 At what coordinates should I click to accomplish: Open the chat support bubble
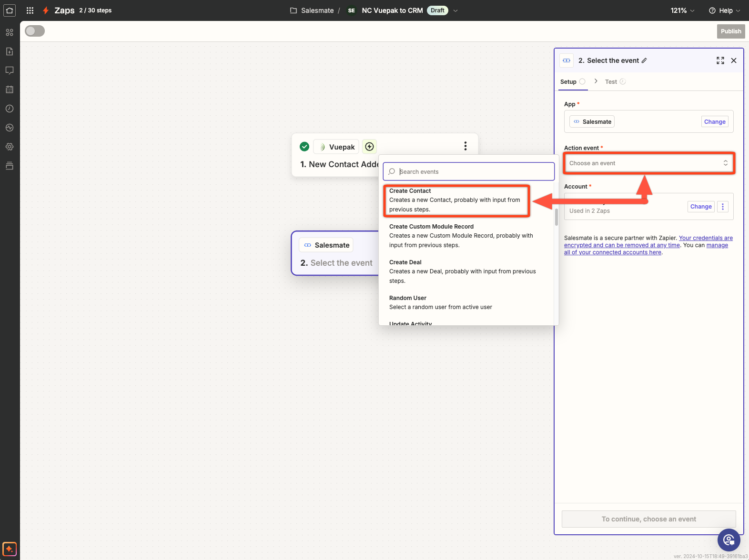729,540
